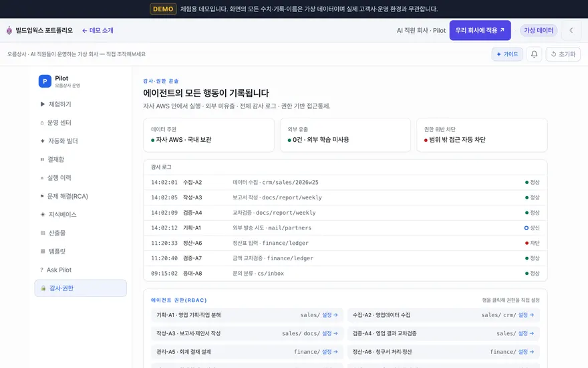Click the 빌드업웍스 포트폴리오 logo icon
This screenshot has width=588, height=368.
9,30
